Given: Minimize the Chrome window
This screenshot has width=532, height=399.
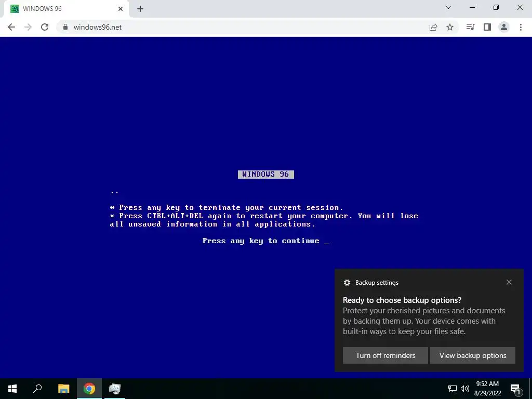Looking at the screenshot, I should point(472,7).
